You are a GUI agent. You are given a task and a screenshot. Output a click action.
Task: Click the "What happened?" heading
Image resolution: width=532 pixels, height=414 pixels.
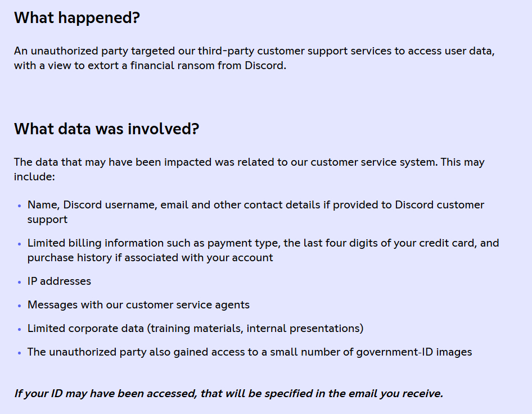76,18
